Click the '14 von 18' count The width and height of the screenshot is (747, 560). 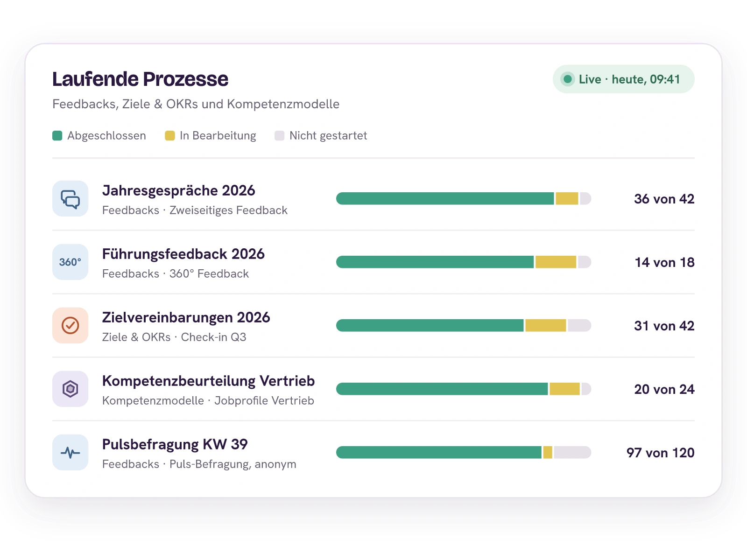(665, 262)
